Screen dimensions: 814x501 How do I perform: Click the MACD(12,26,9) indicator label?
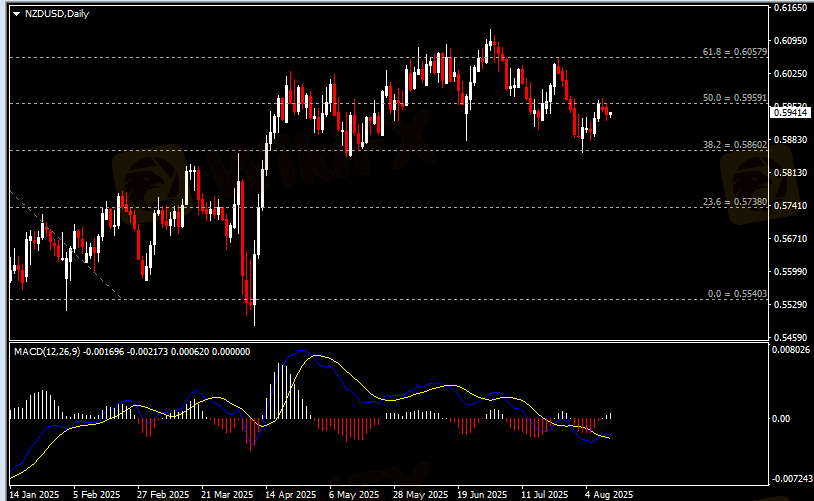[45, 351]
